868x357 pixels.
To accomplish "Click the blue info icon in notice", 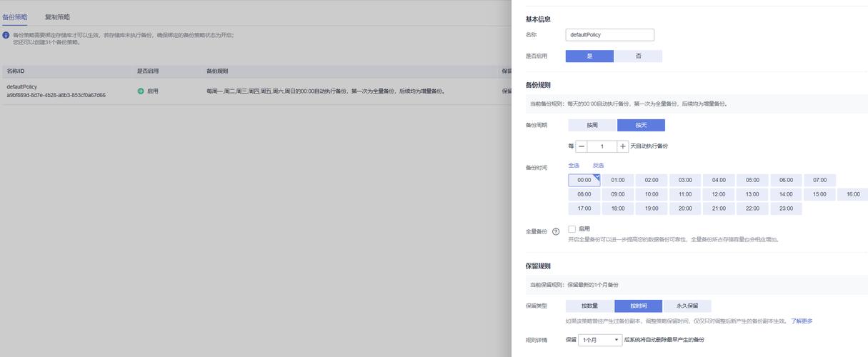I will 6,35.
